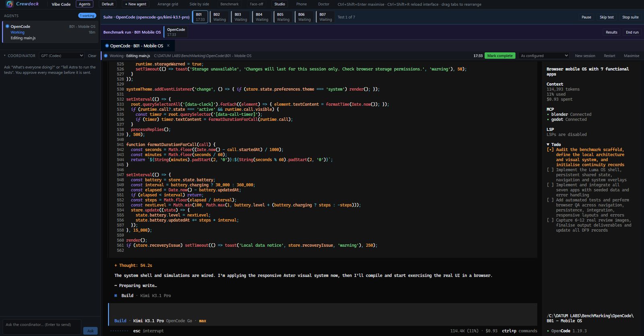Choose the Arrange grid layout

tap(167, 4)
